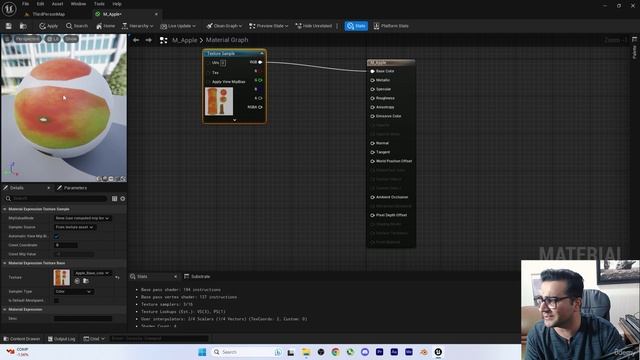The image size is (640, 360).
Task: Close the Details panel tab
Action: coord(48,188)
